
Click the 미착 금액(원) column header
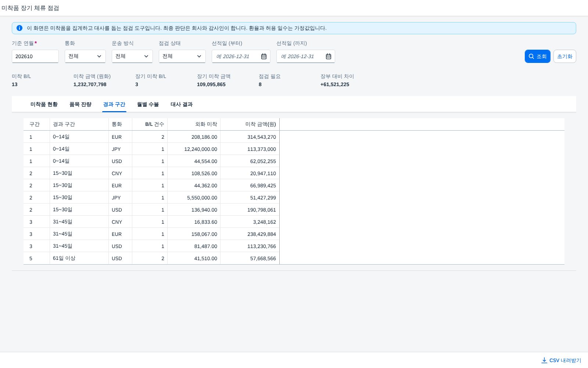(x=250, y=124)
